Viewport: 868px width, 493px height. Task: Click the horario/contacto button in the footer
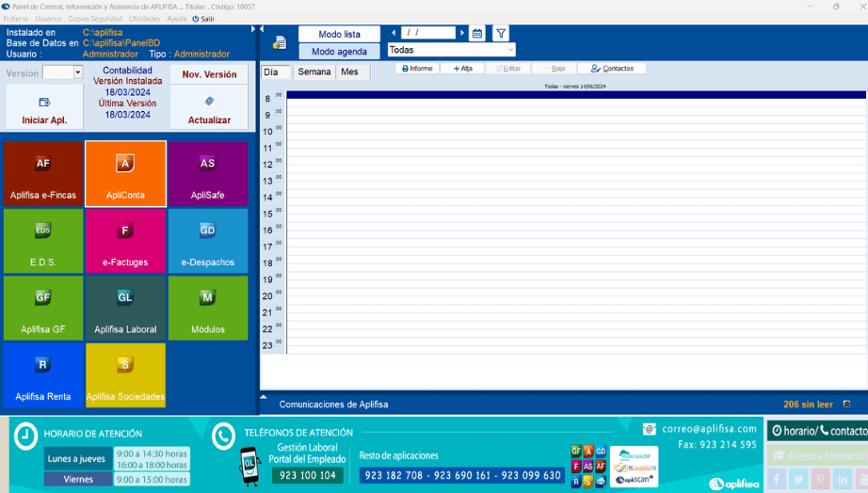(818, 431)
